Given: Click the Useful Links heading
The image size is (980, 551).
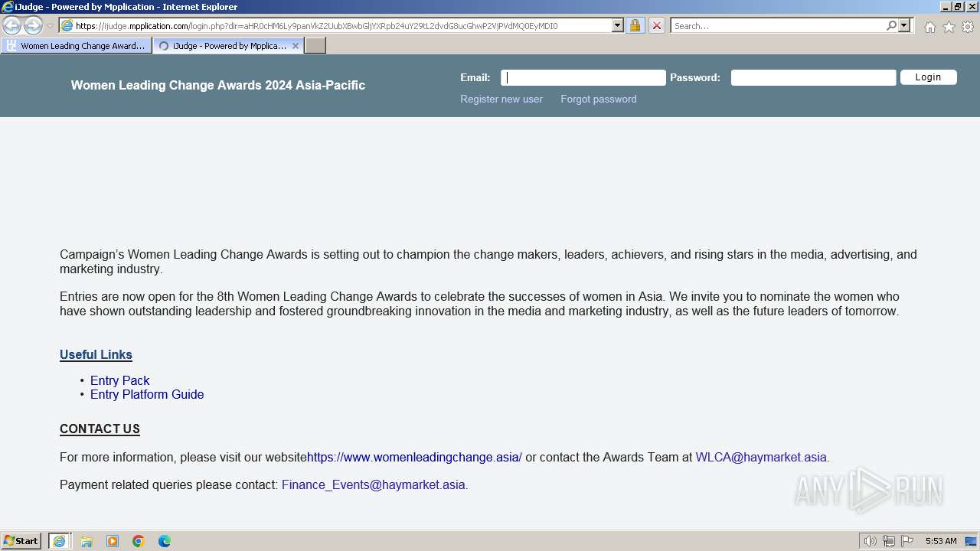Looking at the screenshot, I should click(x=96, y=354).
